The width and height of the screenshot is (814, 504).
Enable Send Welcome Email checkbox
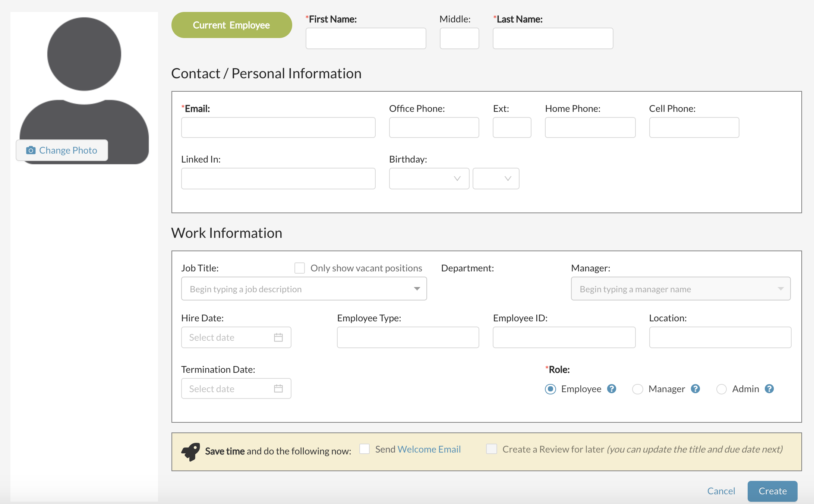coord(365,449)
